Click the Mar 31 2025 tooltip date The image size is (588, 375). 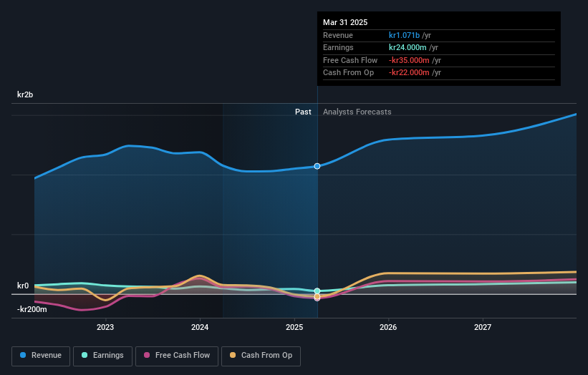click(345, 22)
